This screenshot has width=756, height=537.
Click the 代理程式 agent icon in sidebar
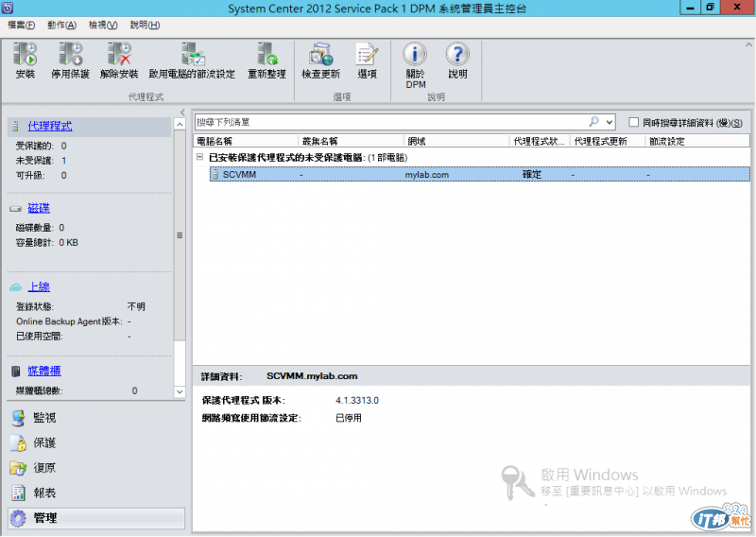tap(15, 127)
